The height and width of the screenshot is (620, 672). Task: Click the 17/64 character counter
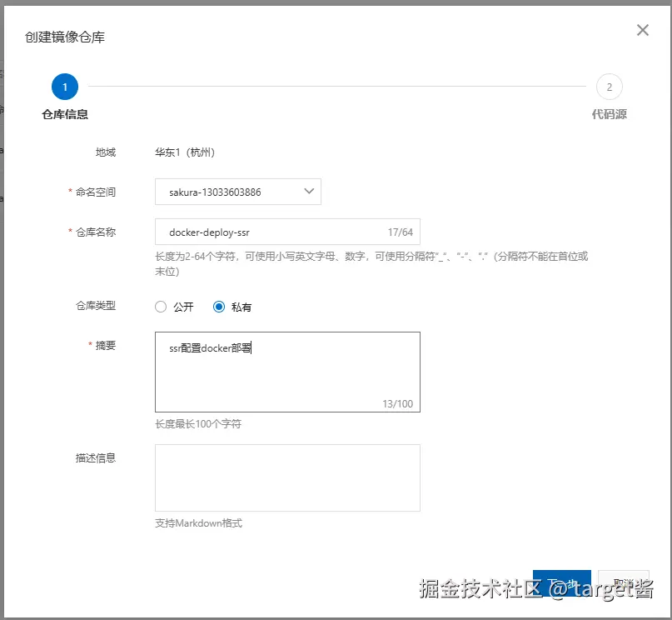[x=401, y=232]
